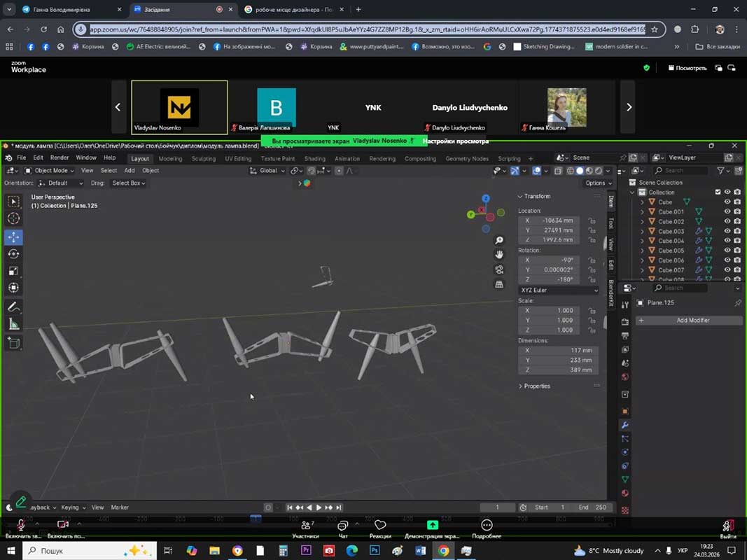Switch to the Sculpting workspace tab

(x=204, y=158)
